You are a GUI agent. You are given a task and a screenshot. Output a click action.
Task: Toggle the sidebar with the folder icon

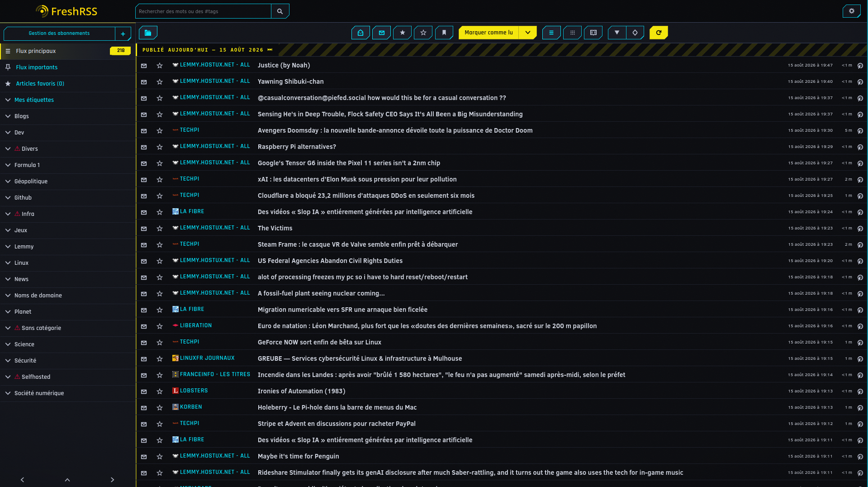(x=148, y=33)
